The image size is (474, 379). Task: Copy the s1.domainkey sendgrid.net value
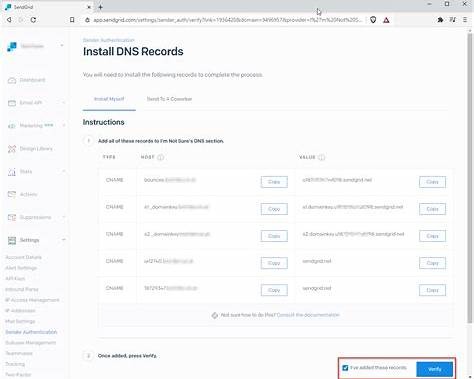point(432,209)
